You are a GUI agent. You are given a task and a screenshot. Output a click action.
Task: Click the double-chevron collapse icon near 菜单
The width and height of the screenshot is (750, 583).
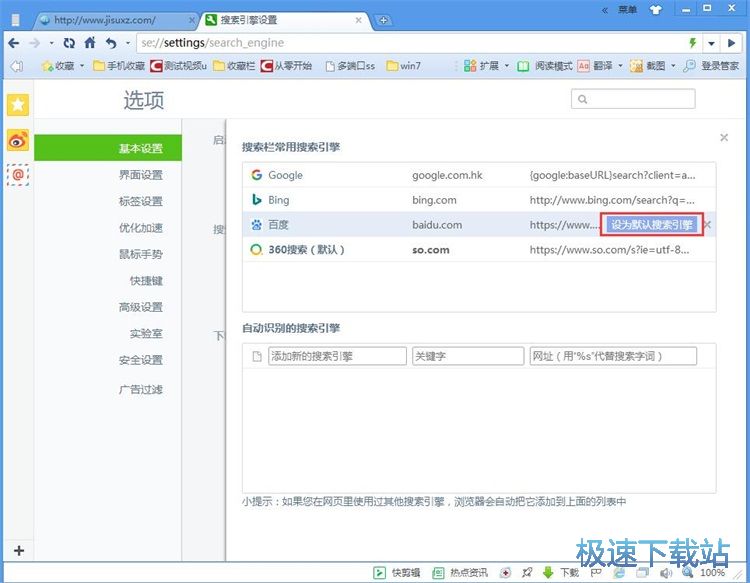(605, 10)
